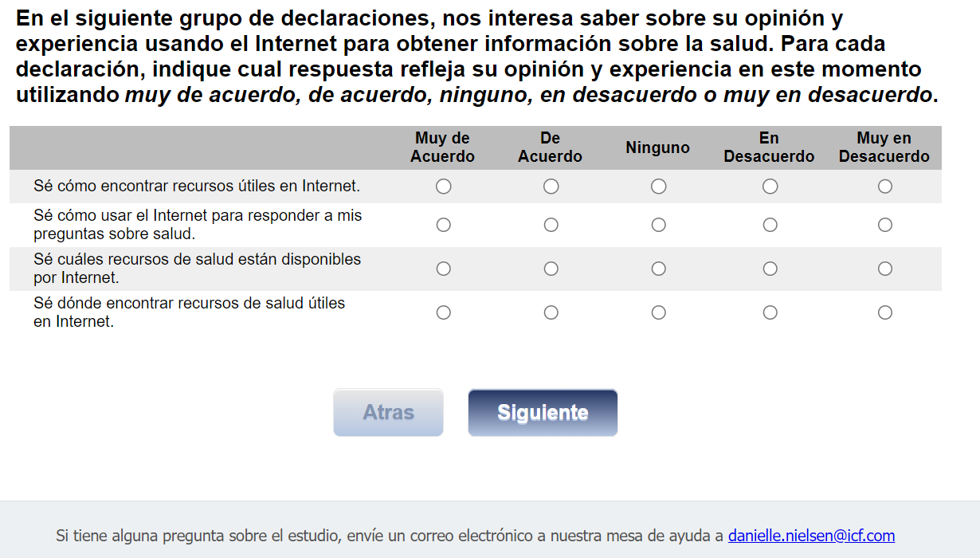The height and width of the screenshot is (558, 980).
Task: Select 'Muy de Acuerdo' for recursos de salud disponibles
Action: (x=444, y=269)
